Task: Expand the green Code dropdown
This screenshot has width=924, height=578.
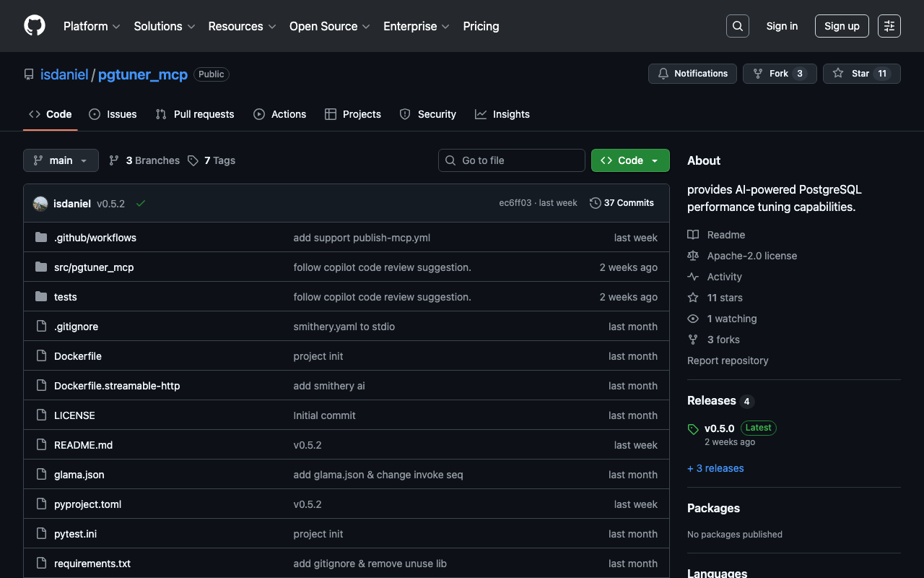Action: 630,160
